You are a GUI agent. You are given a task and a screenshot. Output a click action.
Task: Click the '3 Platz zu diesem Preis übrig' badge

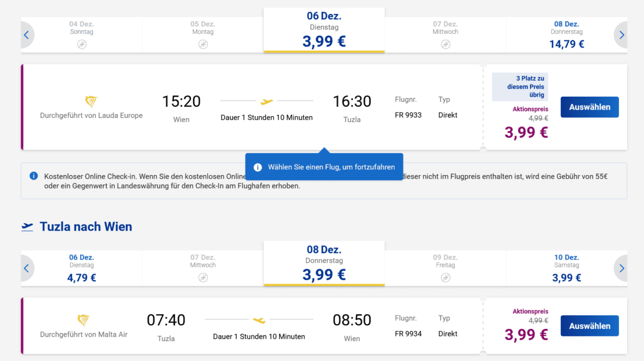[521, 86]
